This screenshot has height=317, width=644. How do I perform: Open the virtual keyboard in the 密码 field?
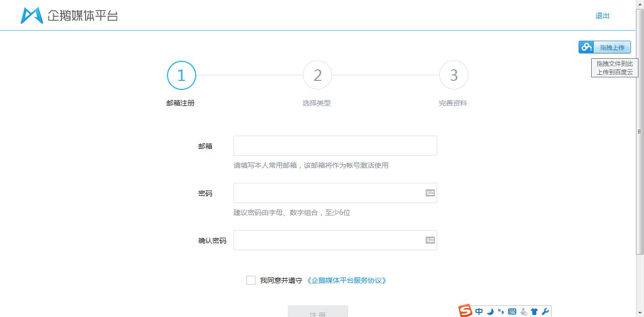(x=430, y=192)
